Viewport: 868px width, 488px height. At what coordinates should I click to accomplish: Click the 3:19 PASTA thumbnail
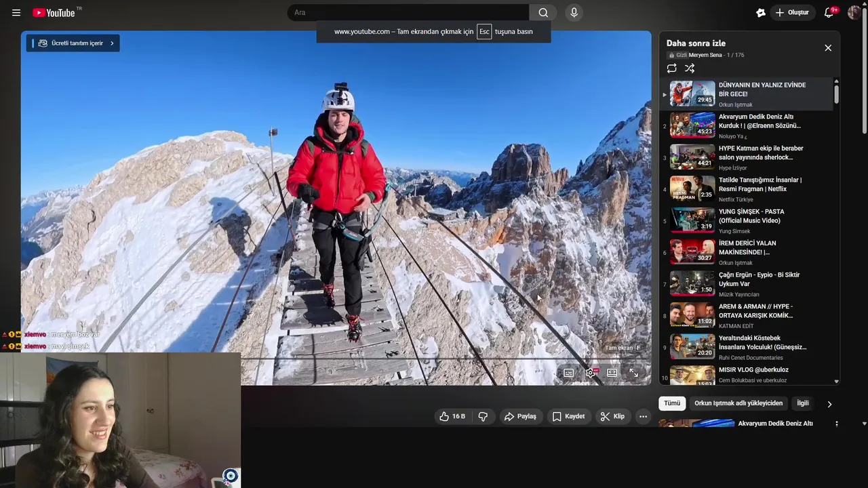[x=692, y=220]
